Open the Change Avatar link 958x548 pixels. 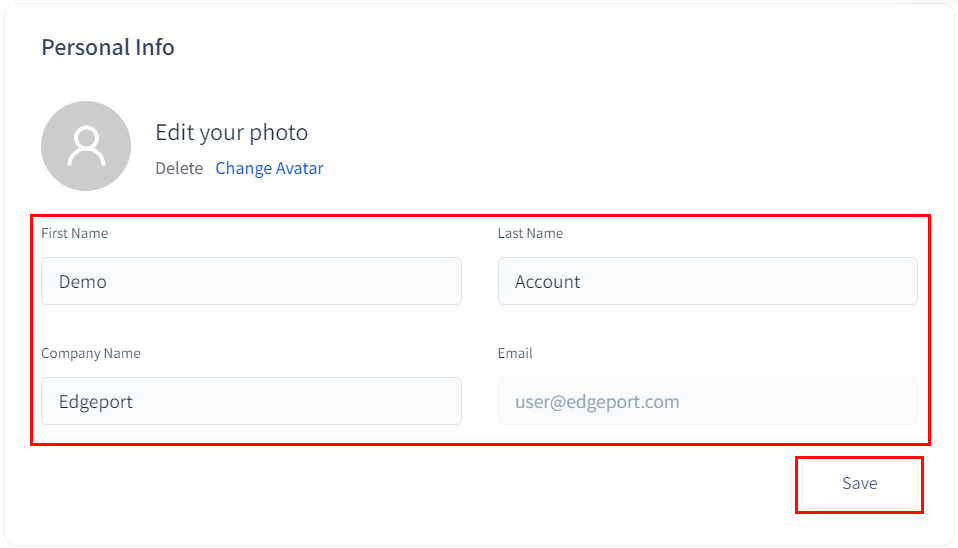(269, 168)
